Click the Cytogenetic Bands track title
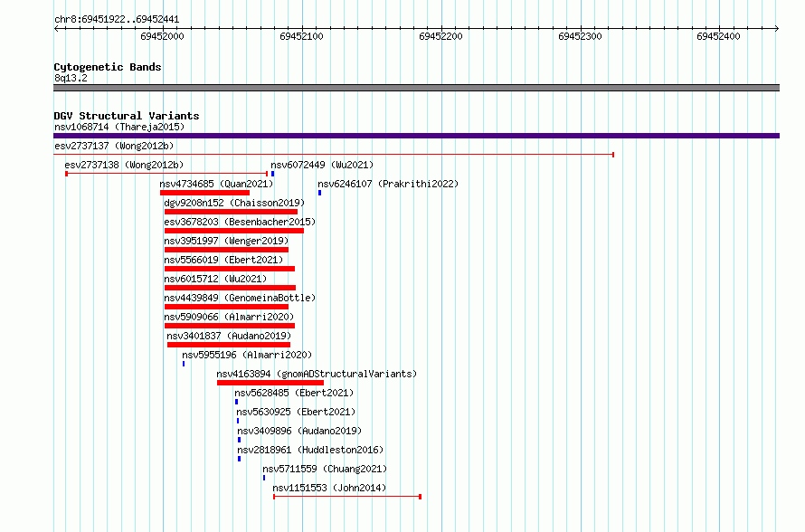805x532 pixels. [x=108, y=67]
